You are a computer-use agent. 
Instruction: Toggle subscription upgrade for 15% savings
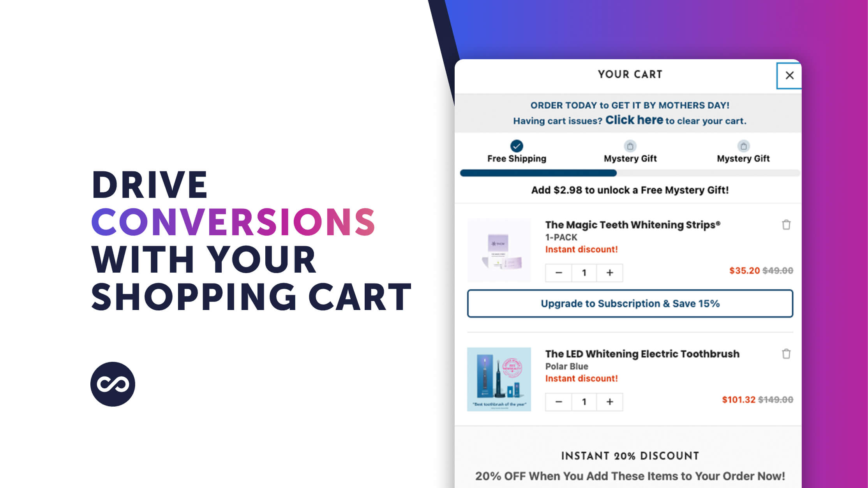pyautogui.click(x=630, y=303)
